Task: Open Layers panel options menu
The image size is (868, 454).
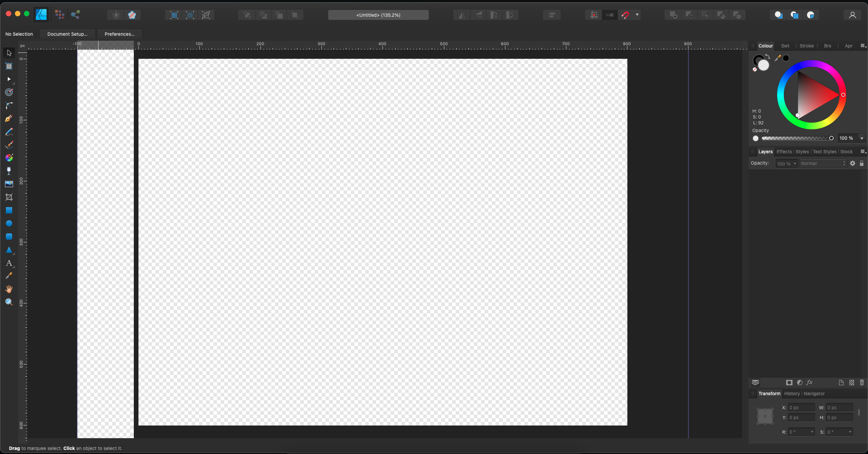Action: [x=863, y=151]
